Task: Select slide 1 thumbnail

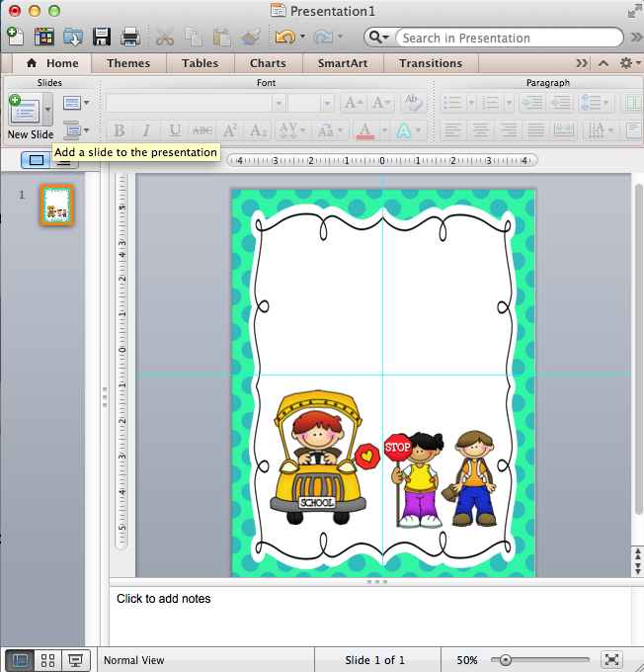Action: (57, 205)
